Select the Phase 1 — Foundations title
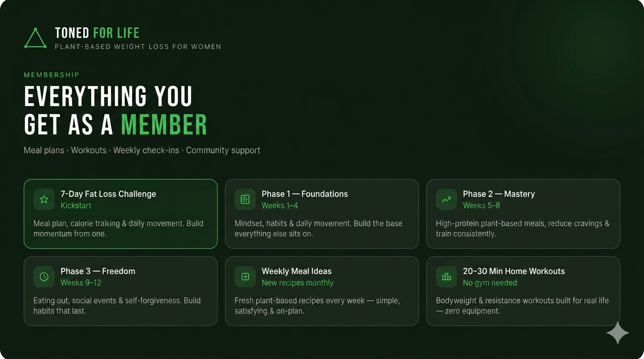Screen dimensions: 644x359 [x=305, y=194]
